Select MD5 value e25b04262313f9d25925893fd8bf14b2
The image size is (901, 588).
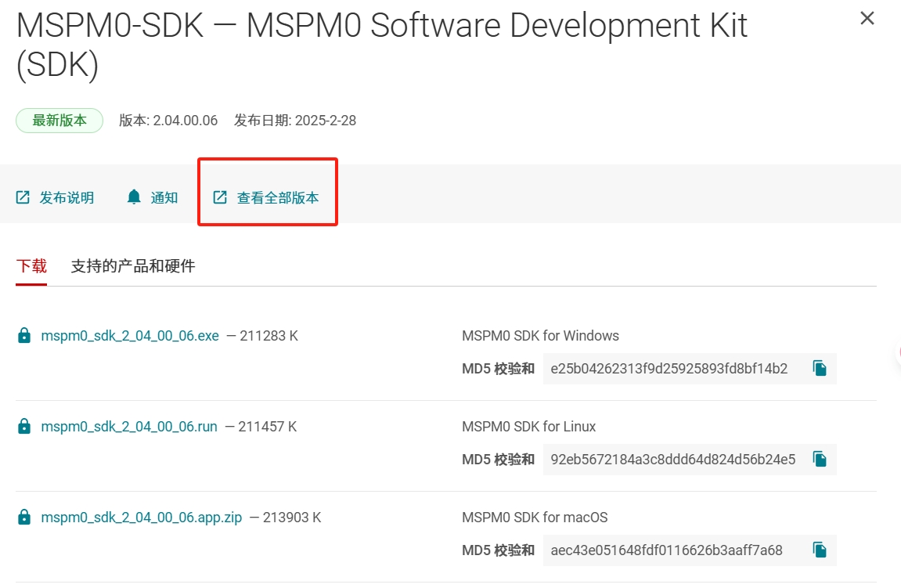(669, 369)
